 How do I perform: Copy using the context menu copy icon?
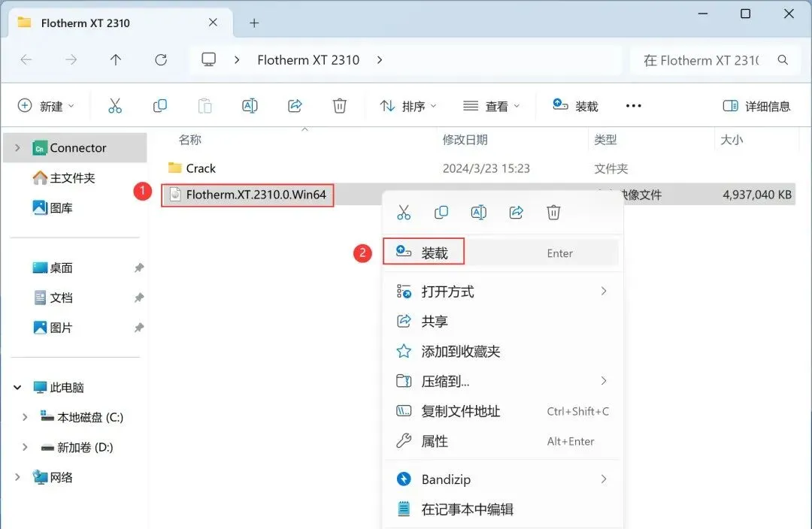(x=441, y=212)
